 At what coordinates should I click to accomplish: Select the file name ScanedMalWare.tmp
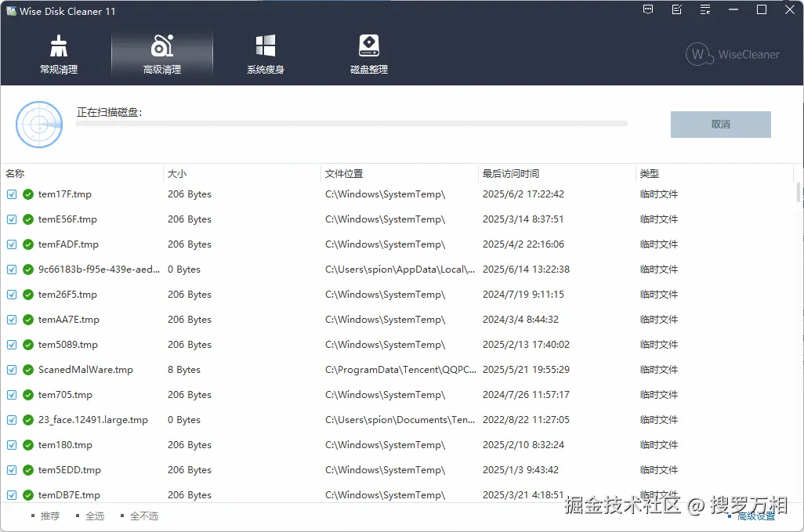click(85, 370)
